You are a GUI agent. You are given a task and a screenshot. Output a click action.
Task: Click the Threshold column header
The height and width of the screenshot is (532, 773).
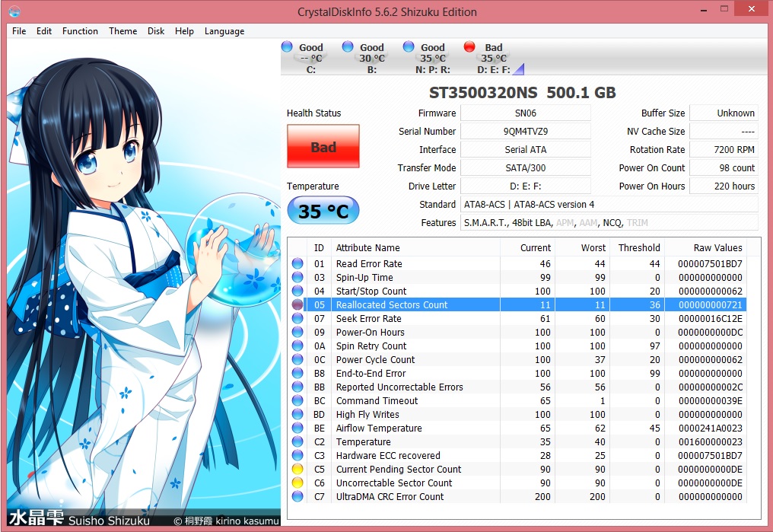[x=637, y=247]
